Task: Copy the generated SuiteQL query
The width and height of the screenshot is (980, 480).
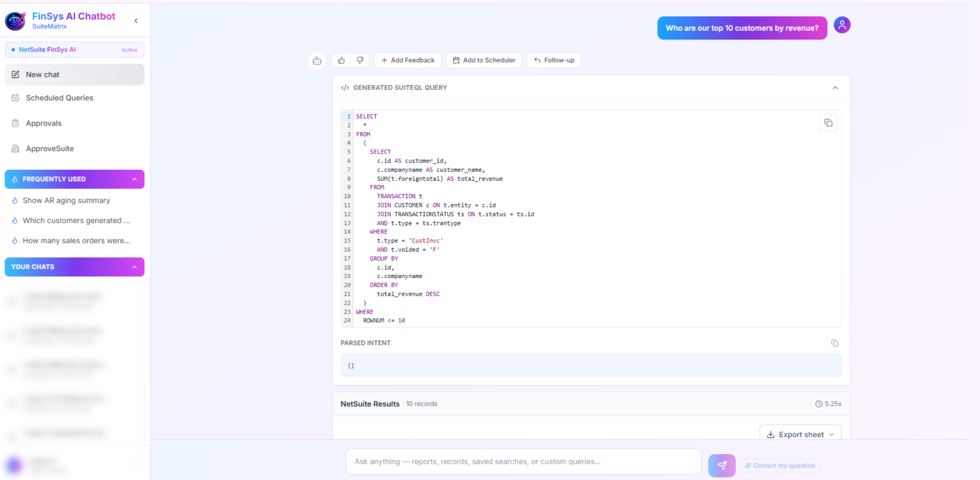Action: [828, 123]
